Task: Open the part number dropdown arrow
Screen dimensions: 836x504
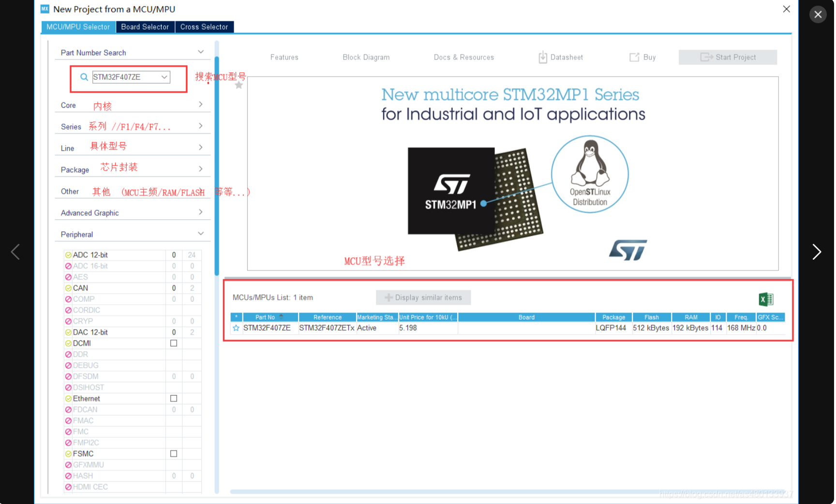Action: 164,77
